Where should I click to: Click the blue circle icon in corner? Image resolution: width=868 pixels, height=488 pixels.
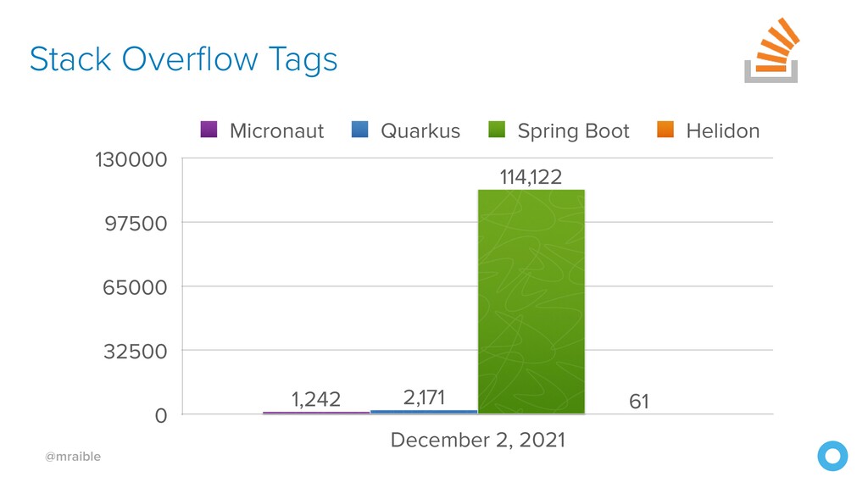[832, 456]
